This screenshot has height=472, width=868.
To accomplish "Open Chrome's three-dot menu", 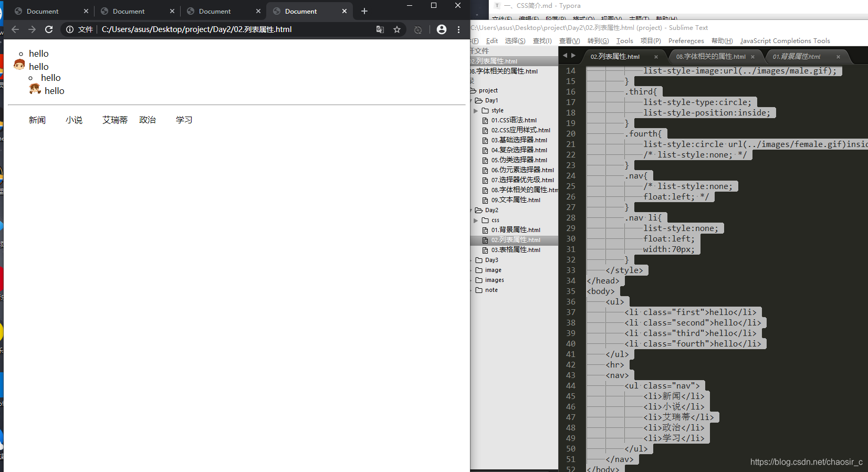I will coord(459,29).
